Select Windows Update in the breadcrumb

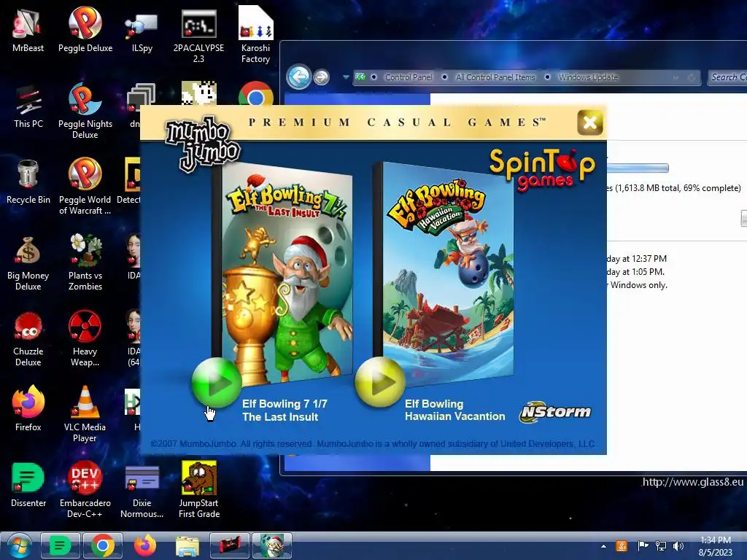click(589, 77)
